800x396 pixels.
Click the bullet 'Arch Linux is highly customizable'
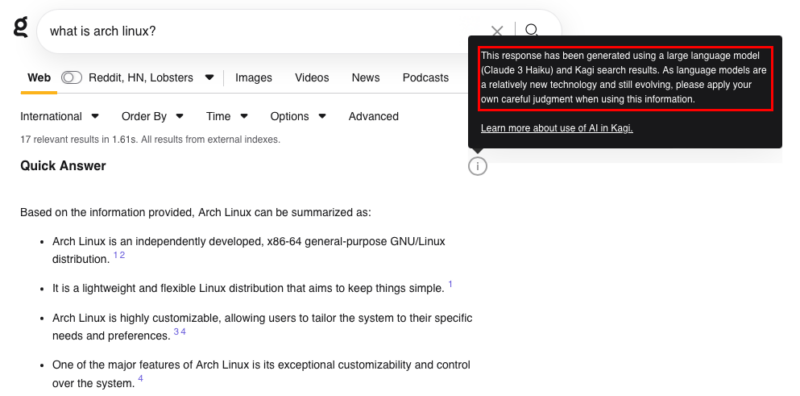click(262, 327)
